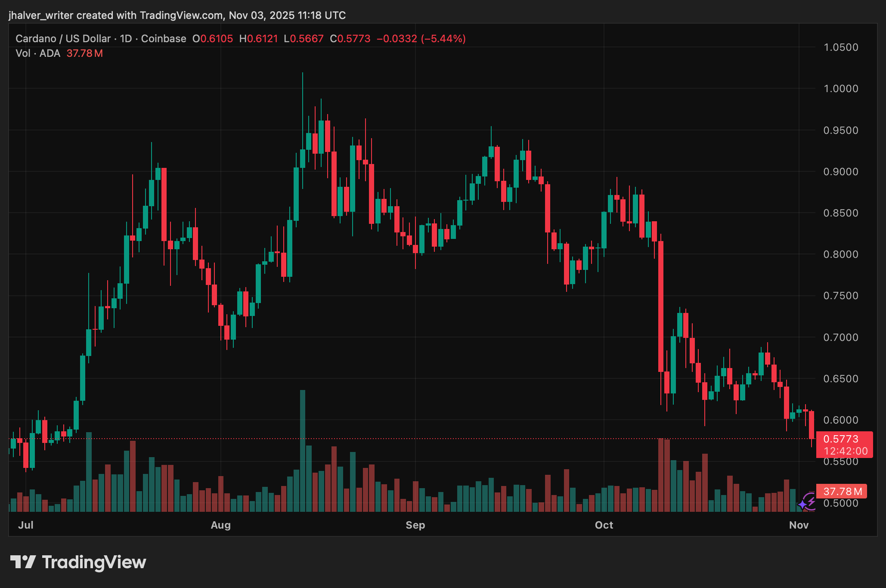The image size is (886, 588).
Task: Click the Aug label on time axis
Action: click(x=221, y=525)
